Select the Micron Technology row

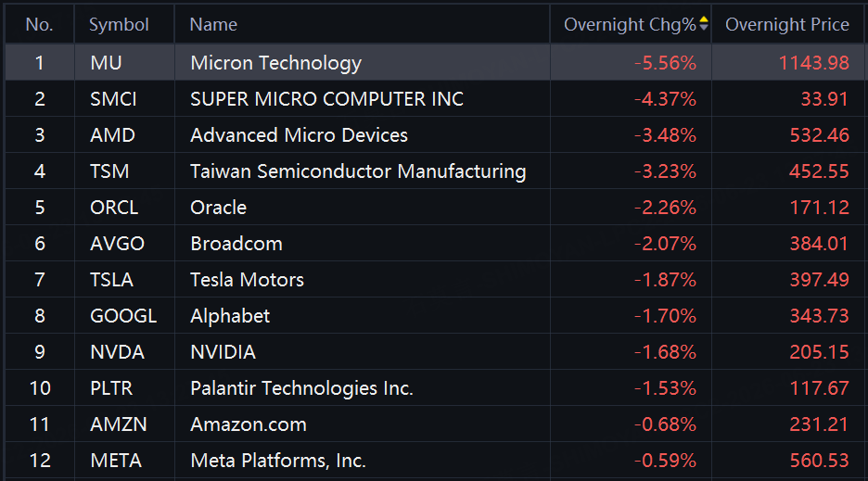point(434,62)
